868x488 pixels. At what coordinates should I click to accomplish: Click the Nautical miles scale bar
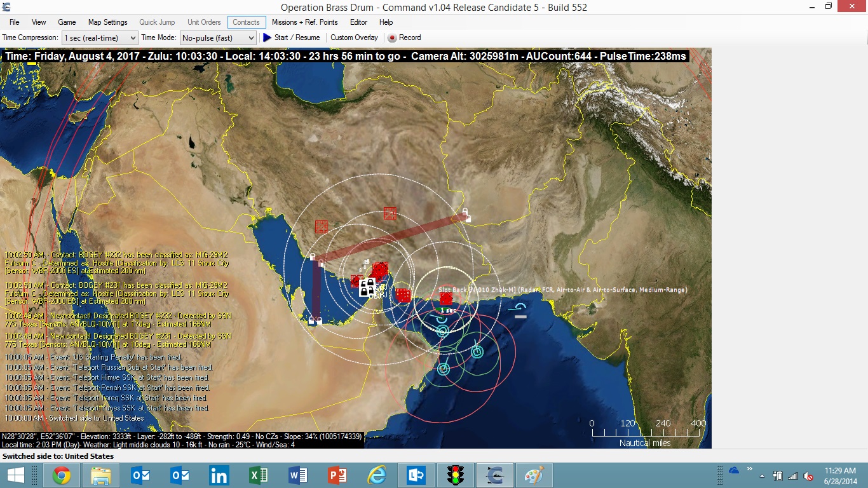tap(646, 433)
